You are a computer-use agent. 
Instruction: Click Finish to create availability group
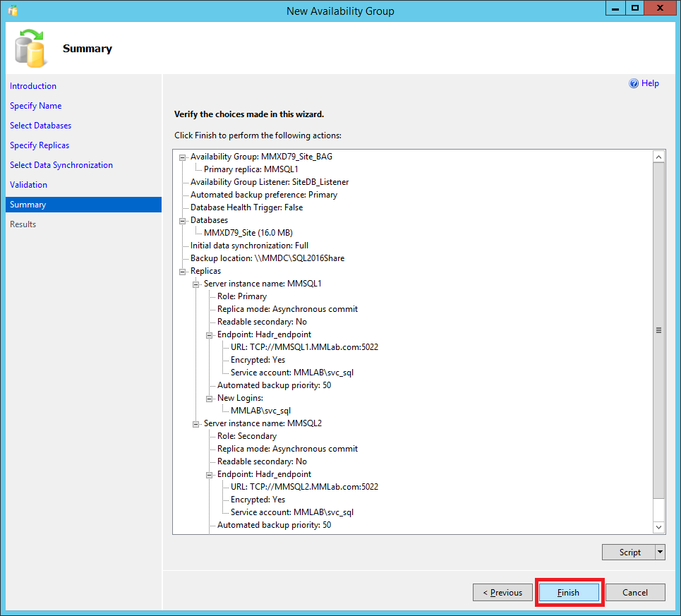569,593
